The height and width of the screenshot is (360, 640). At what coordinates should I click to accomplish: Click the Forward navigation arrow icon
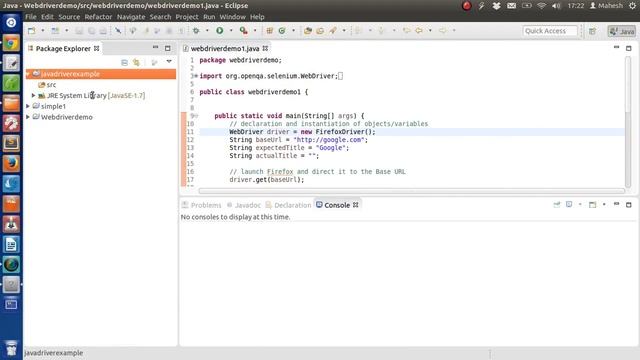click(x=443, y=31)
